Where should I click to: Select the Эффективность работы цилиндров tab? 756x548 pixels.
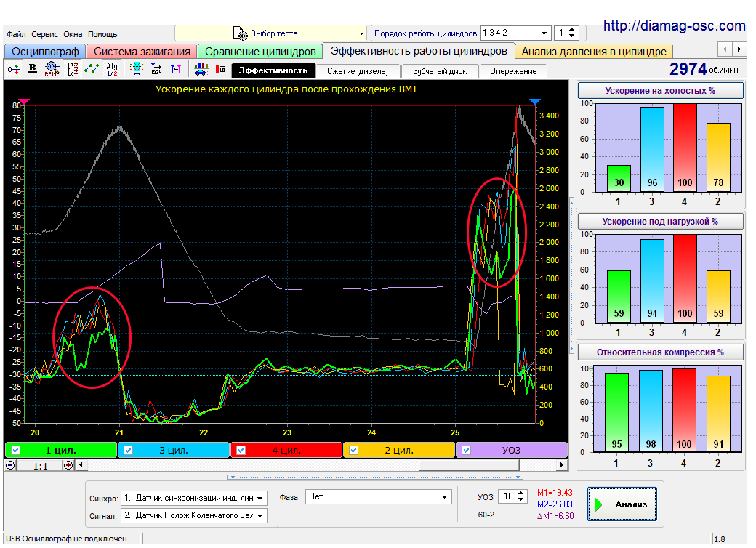click(419, 51)
